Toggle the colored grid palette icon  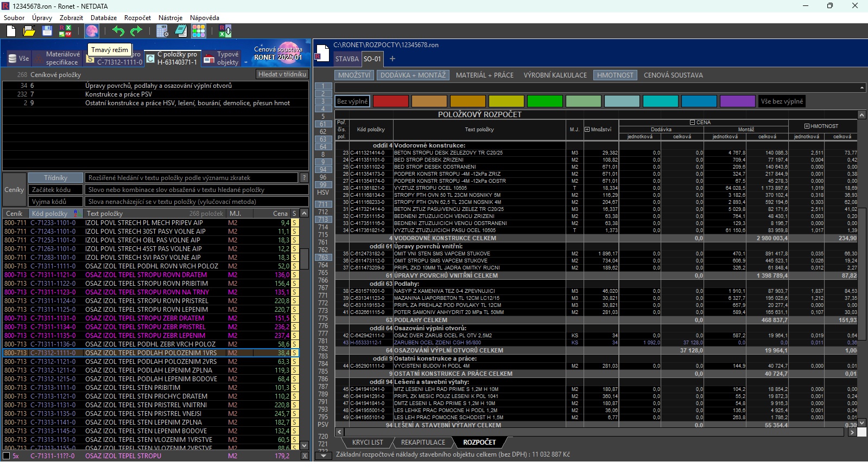coord(199,31)
